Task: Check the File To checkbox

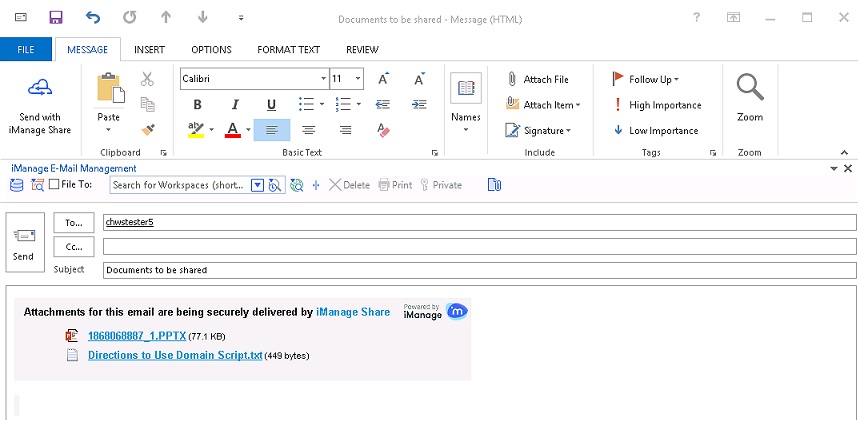Action: 54,184
